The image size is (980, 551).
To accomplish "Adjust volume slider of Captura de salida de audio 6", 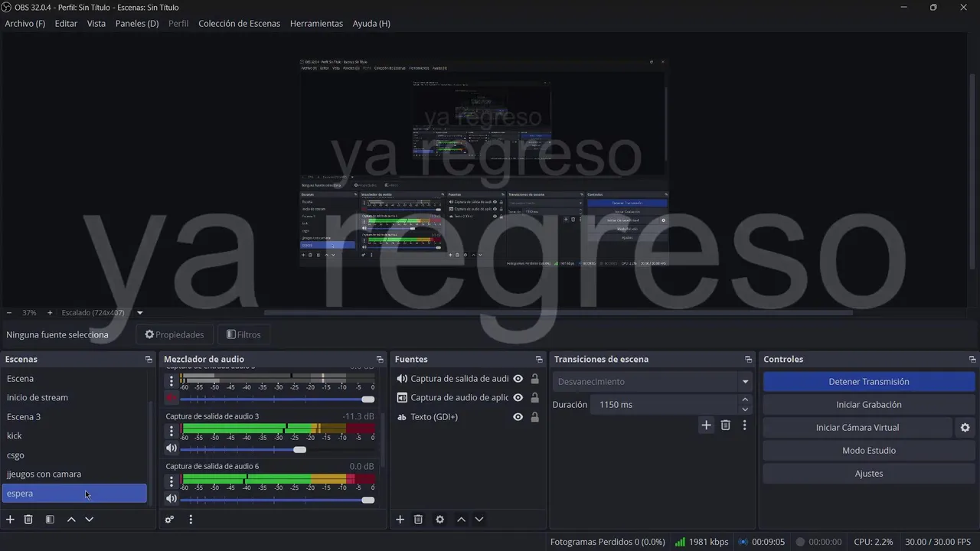I will click(x=277, y=500).
